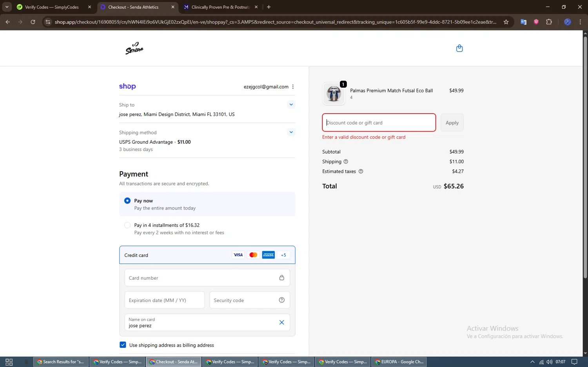Click the Security code help icon
This screenshot has width=588, height=367.
281,300
